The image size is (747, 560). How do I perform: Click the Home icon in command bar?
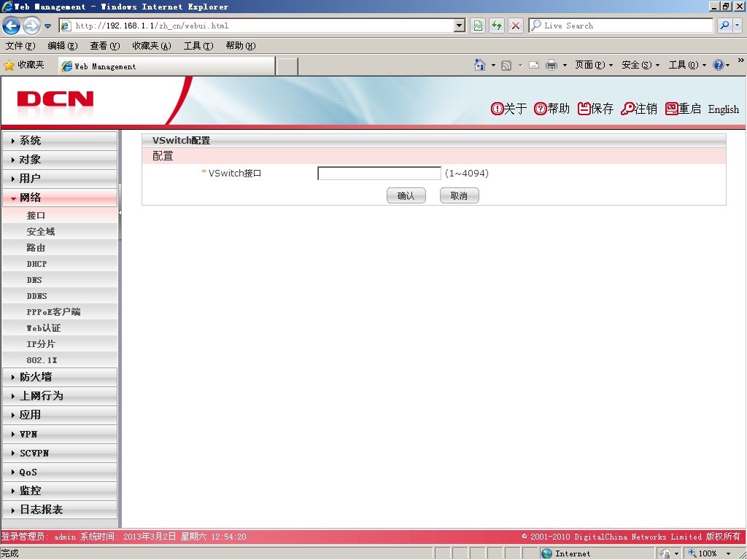(x=480, y=65)
